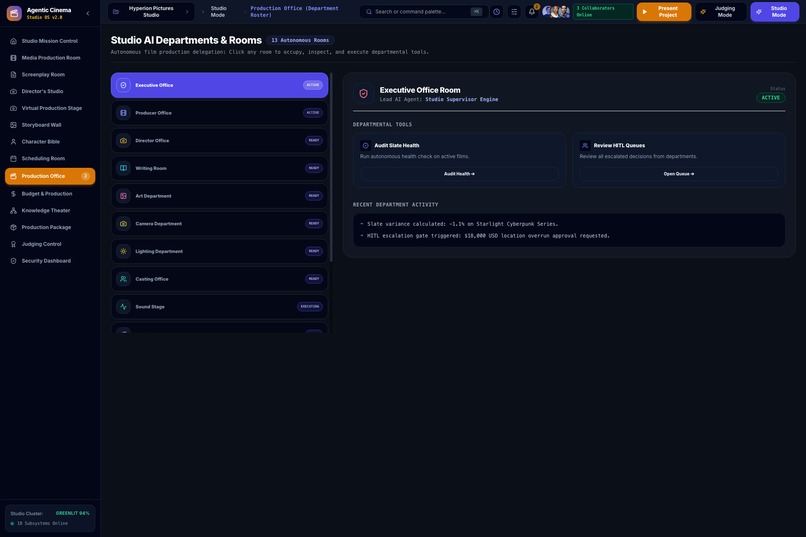806x537 pixels.
Task: Open Virtual Production Stage
Action: pyautogui.click(x=50, y=108)
